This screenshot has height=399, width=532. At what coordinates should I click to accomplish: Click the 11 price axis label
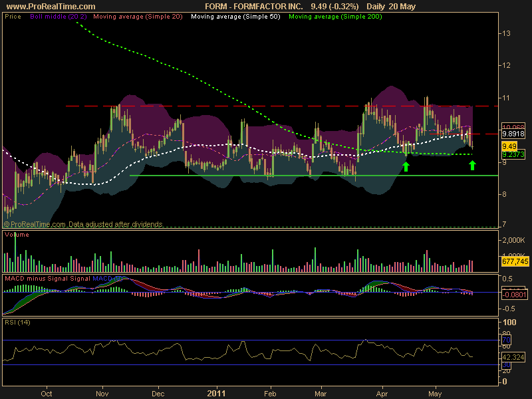pyautogui.click(x=506, y=98)
